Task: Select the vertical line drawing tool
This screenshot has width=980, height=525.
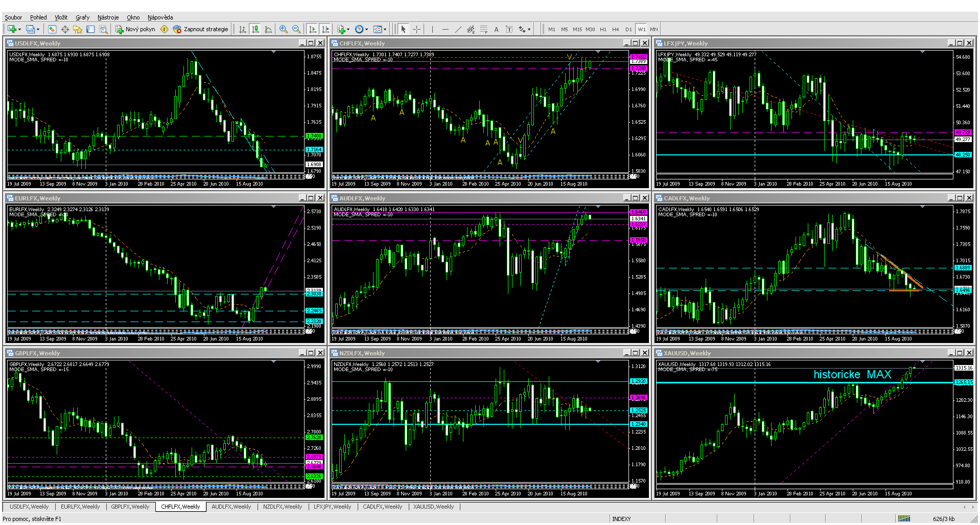Action: click(432, 29)
